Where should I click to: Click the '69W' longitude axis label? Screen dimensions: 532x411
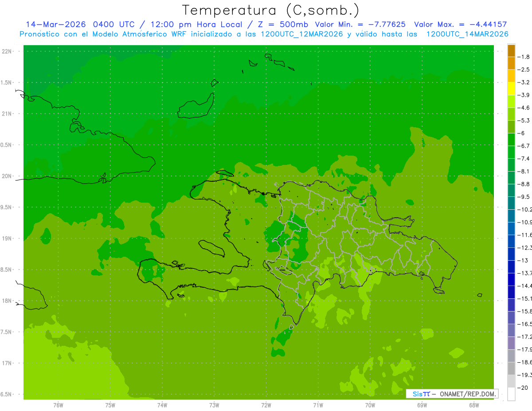coord(422,405)
